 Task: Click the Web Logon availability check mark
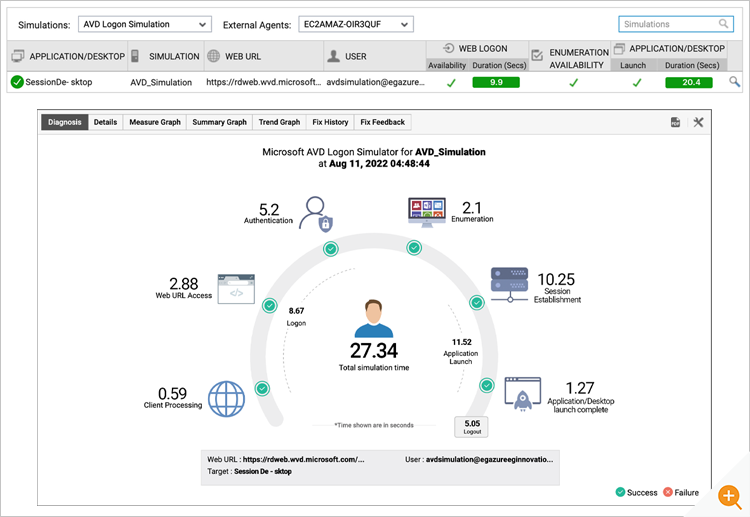click(x=451, y=83)
